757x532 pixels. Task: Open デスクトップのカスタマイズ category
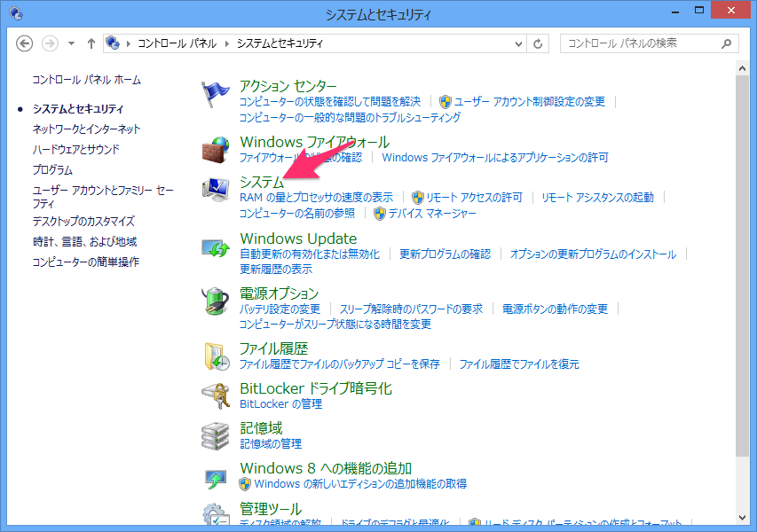click(x=83, y=222)
